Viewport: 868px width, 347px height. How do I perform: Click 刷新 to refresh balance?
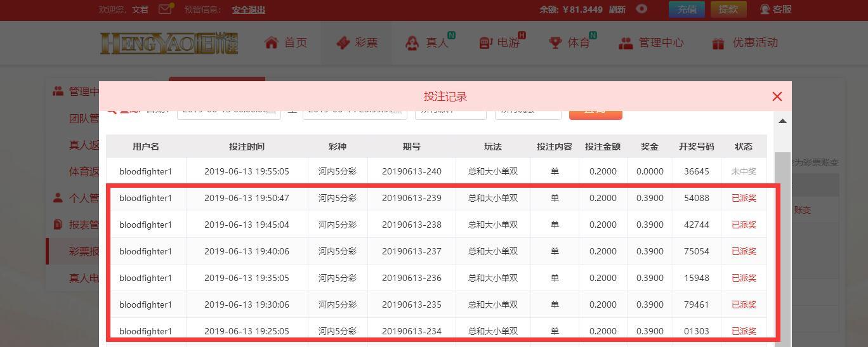click(x=617, y=10)
